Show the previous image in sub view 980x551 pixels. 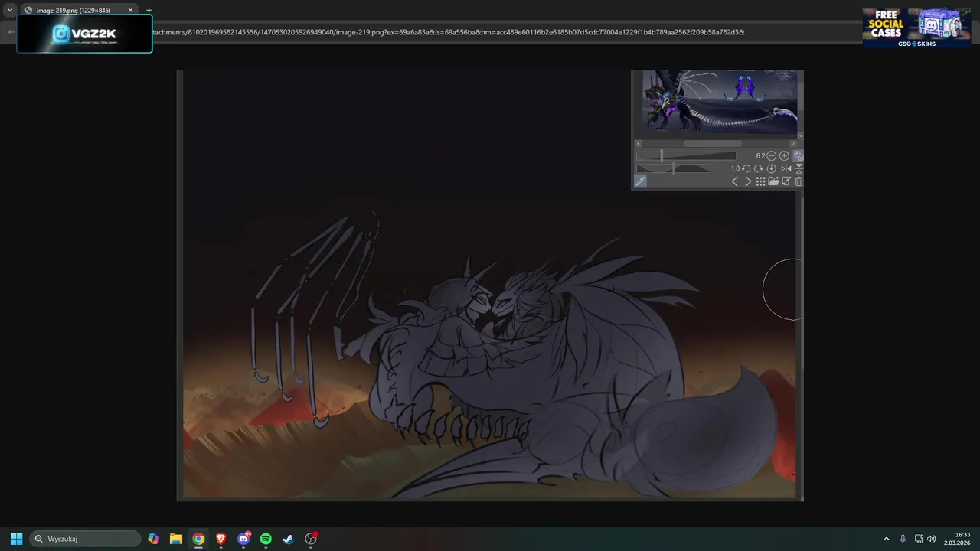[x=735, y=181]
